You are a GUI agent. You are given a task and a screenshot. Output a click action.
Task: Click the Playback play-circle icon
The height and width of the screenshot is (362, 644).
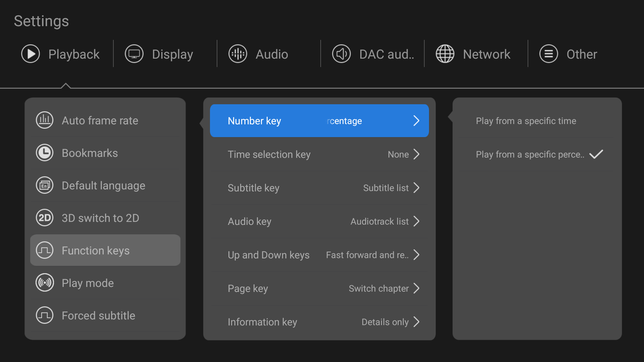pyautogui.click(x=31, y=54)
